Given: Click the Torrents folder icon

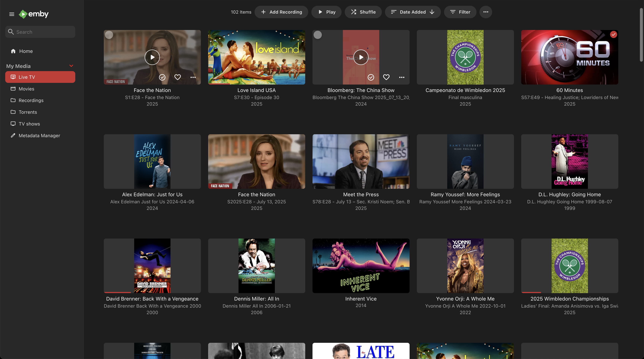Looking at the screenshot, I should (13, 112).
